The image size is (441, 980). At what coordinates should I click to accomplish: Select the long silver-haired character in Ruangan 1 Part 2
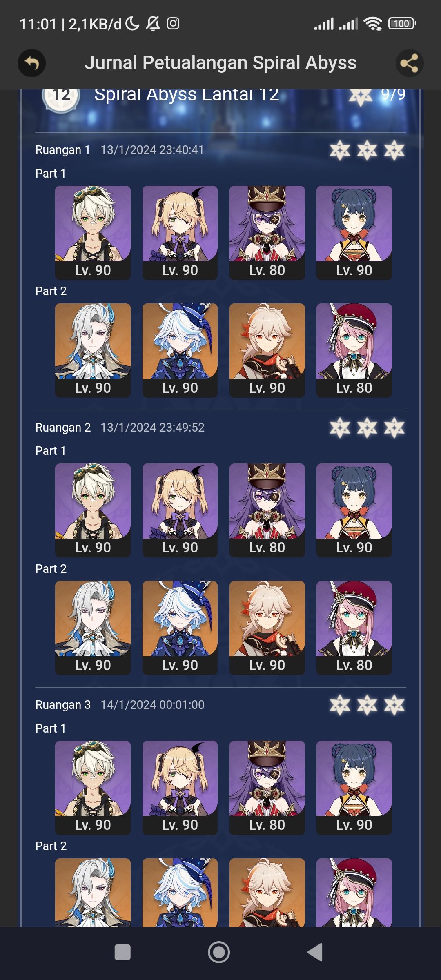coord(93,350)
